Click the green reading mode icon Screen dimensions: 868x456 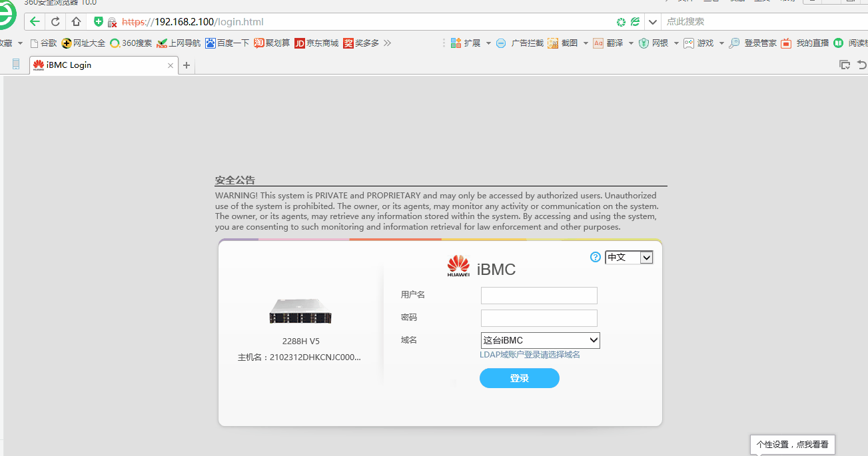(838, 43)
